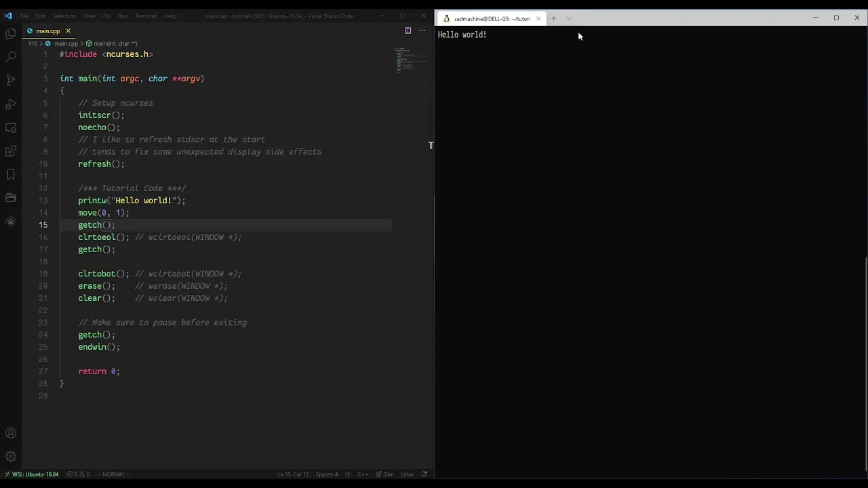The width and height of the screenshot is (868, 488).
Task: Open the Source Control view
Action: click(11, 80)
